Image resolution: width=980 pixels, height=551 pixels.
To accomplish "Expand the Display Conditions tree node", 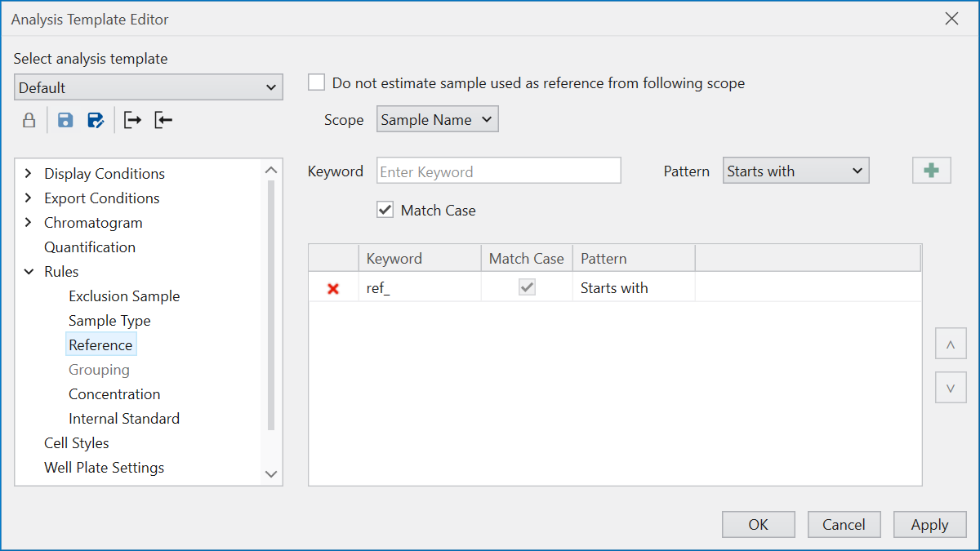I will tap(29, 174).
